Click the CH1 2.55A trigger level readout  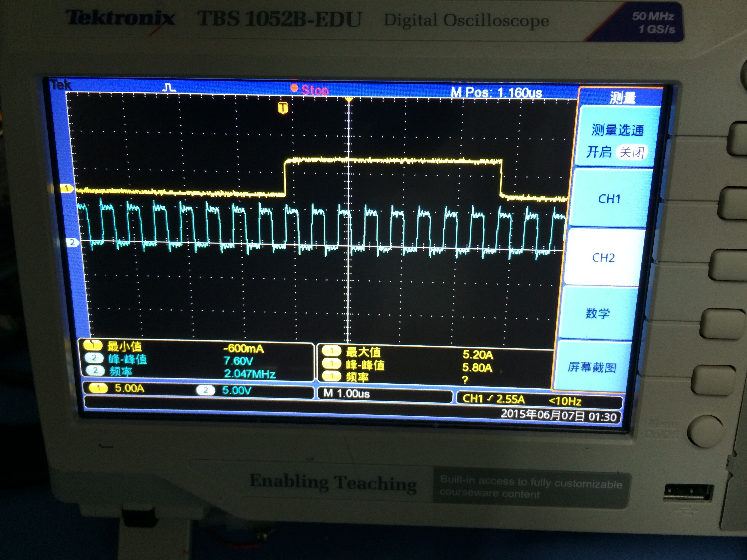494,399
